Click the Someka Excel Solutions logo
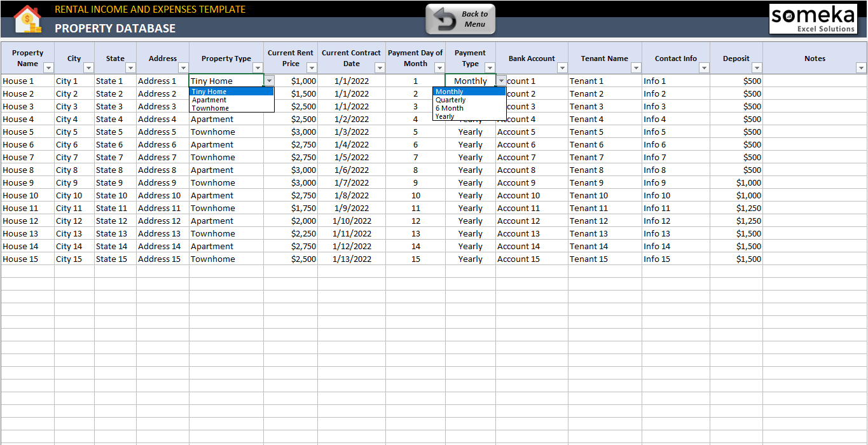Screen dimensions: 868x445 click(813, 18)
